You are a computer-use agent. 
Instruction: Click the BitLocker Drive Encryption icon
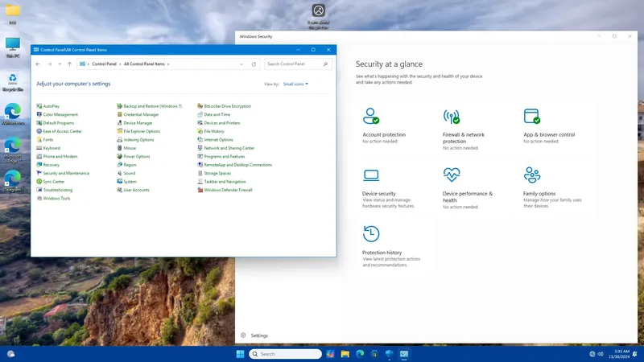(200, 106)
